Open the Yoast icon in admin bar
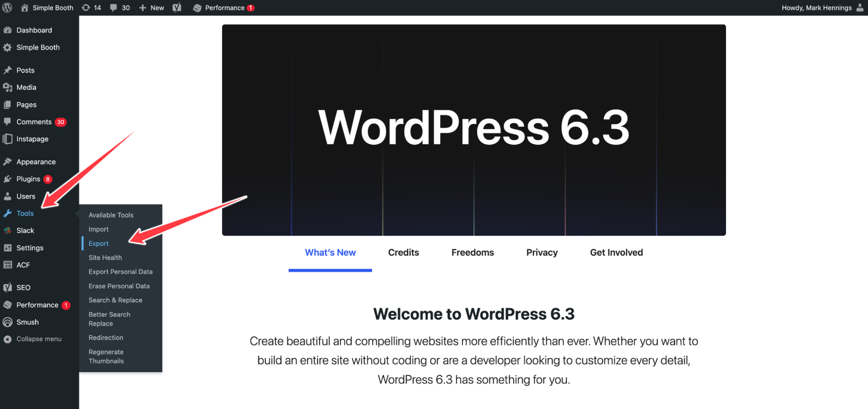Viewport: 868px width, 409px height. tap(177, 8)
